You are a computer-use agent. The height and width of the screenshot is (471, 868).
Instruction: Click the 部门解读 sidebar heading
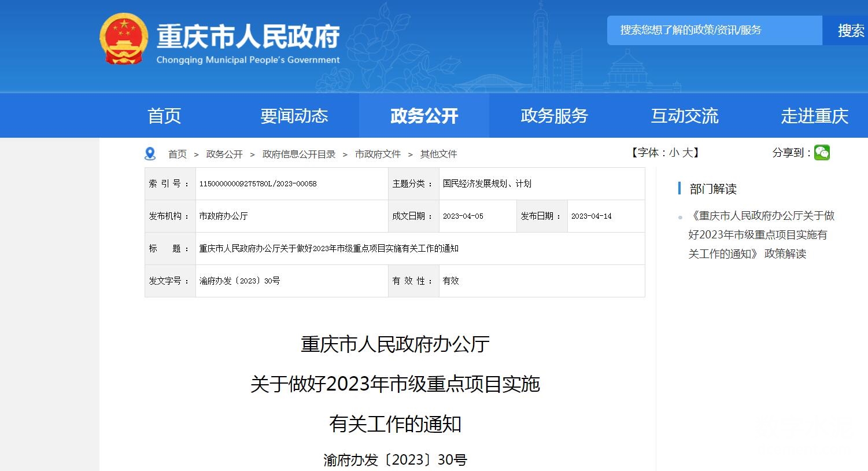coord(713,189)
